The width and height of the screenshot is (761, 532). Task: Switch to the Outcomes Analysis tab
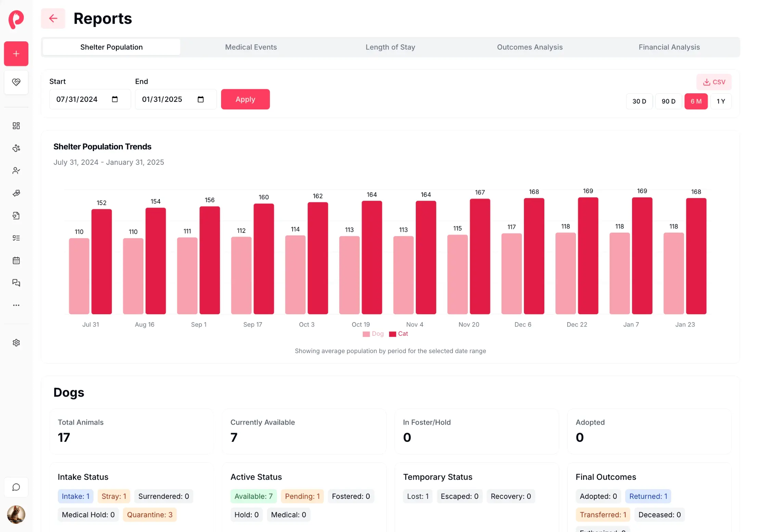coord(530,47)
